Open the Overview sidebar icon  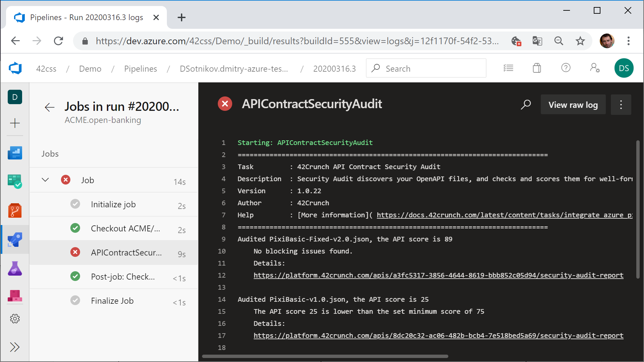tap(15, 153)
